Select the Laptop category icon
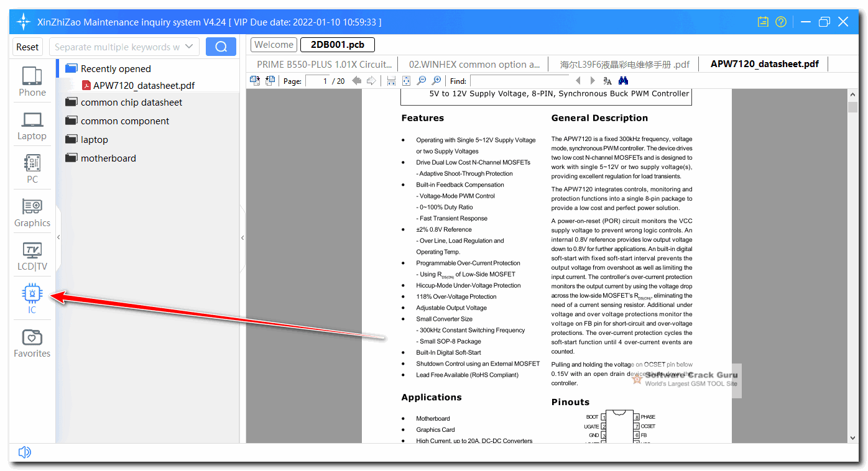This screenshot has width=868, height=471. point(32,125)
